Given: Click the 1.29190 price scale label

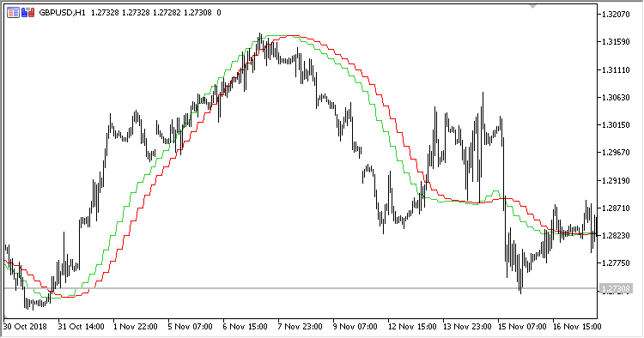Looking at the screenshot, I should (x=616, y=180).
